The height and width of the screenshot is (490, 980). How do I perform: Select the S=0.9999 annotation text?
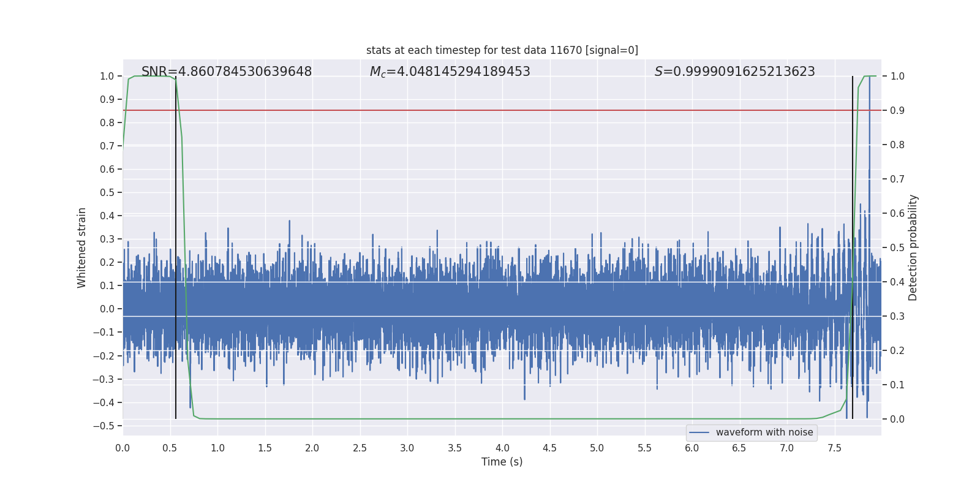point(734,72)
